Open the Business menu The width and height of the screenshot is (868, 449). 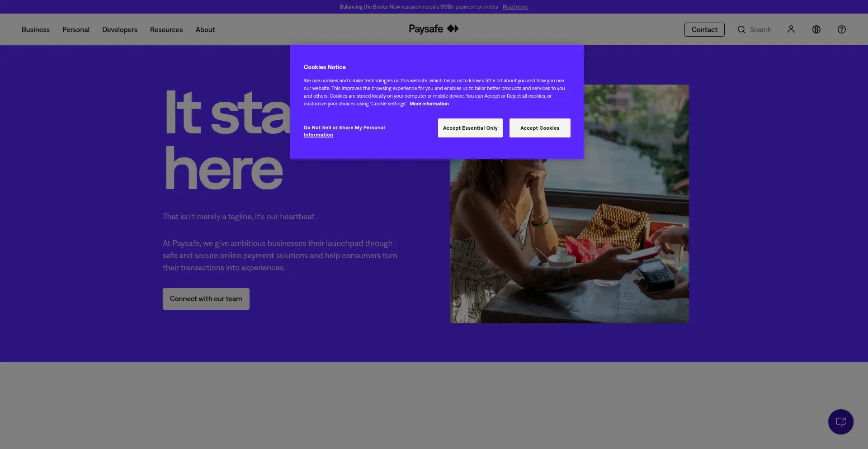point(36,29)
